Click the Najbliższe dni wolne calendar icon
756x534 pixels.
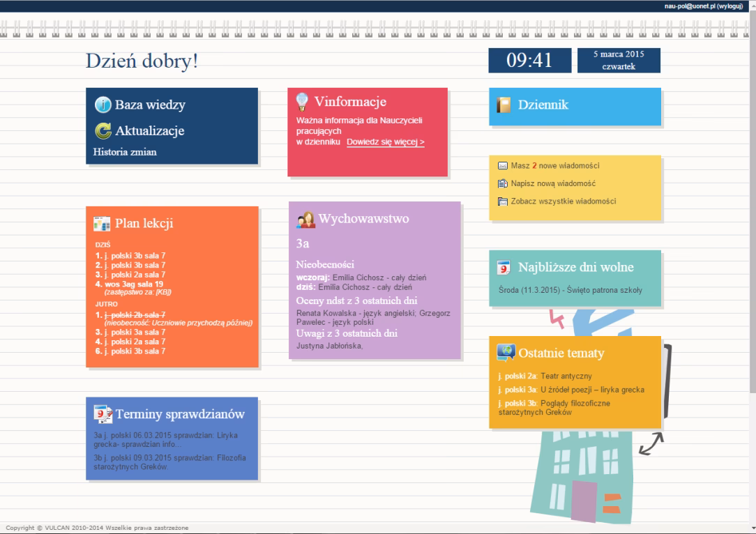click(x=504, y=268)
